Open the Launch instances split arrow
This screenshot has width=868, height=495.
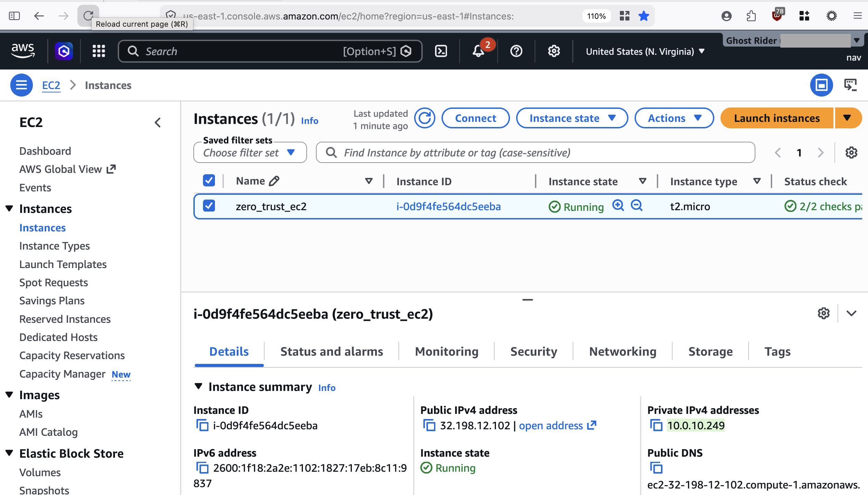[848, 118]
